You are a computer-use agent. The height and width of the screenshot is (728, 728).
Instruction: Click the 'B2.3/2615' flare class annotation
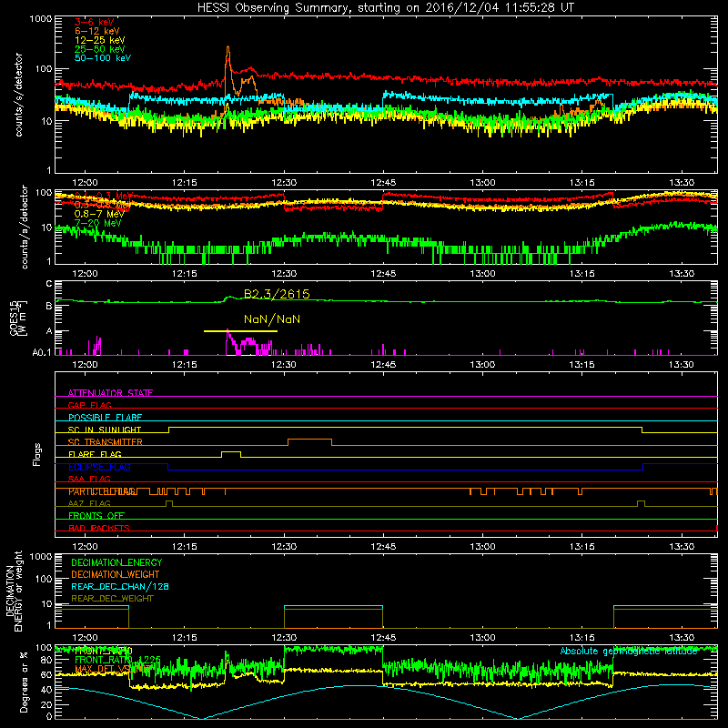pos(277,294)
